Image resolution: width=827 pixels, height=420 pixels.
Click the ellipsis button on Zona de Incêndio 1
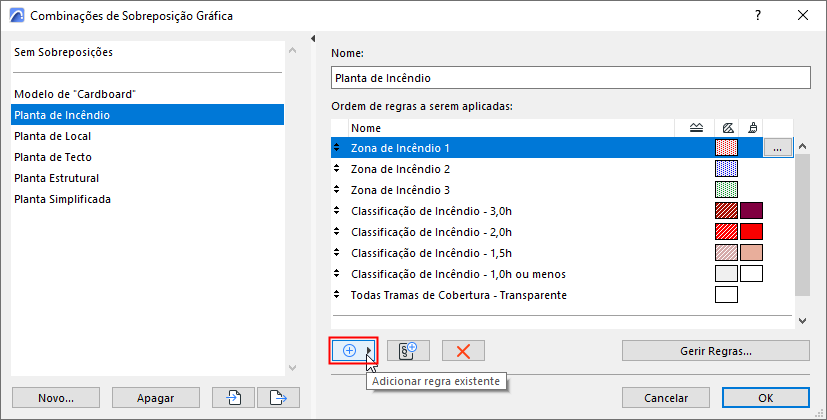coord(778,148)
